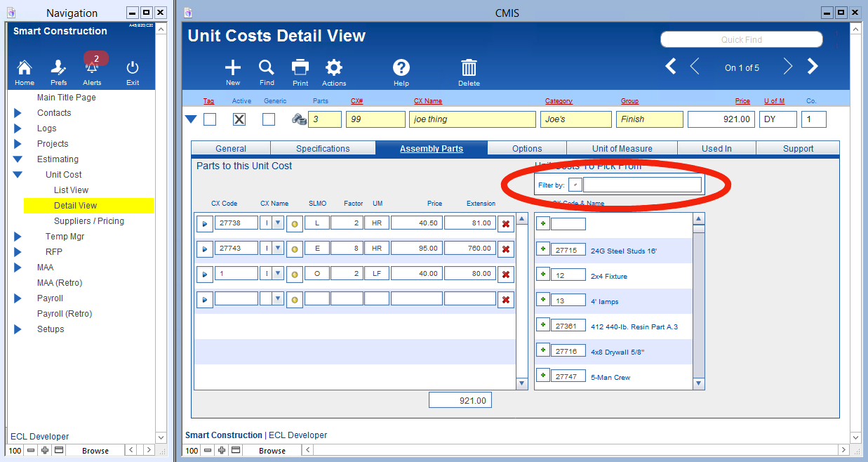Go to the next record
Viewport: 868px width, 462px height.
788,67
